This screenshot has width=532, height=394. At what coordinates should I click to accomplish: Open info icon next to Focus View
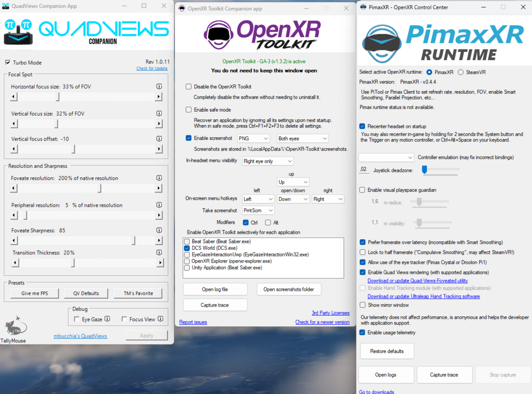coord(161,319)
